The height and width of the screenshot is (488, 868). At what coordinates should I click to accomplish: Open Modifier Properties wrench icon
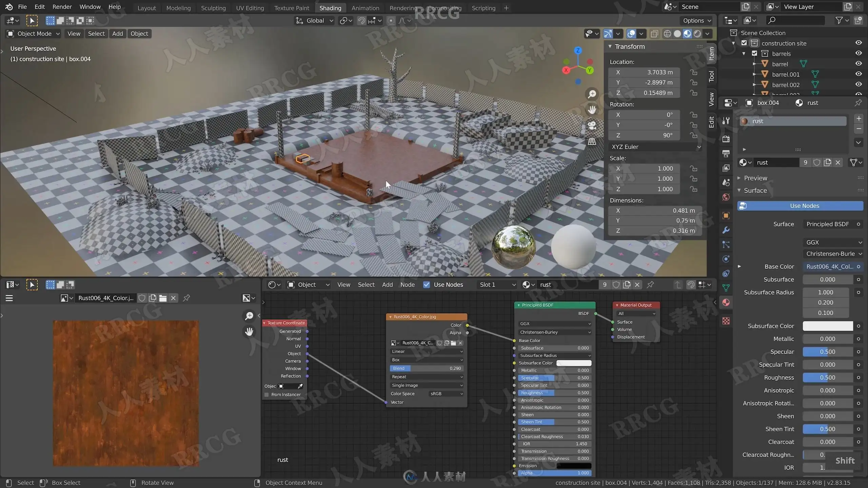[x=726, y=230]
